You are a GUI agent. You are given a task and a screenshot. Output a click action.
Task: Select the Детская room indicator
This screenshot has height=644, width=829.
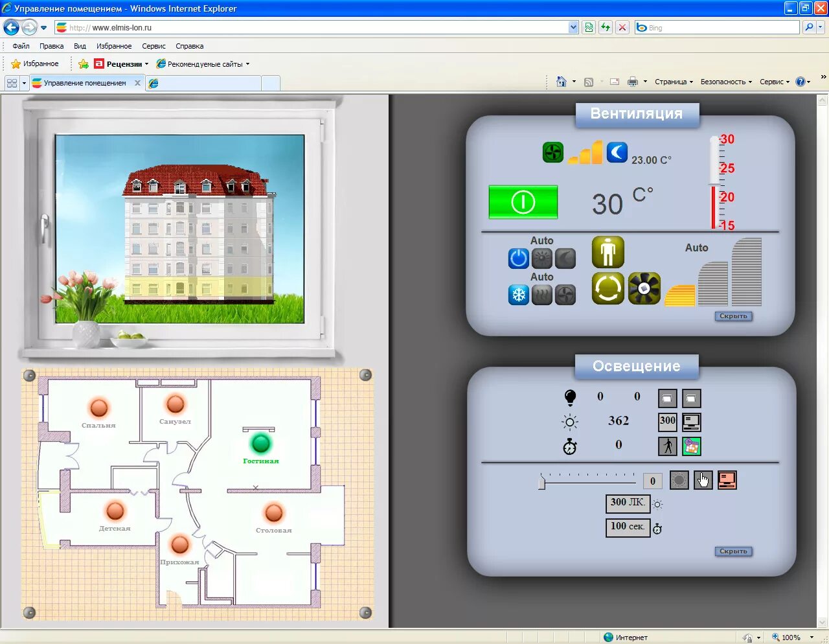(115, 511)
